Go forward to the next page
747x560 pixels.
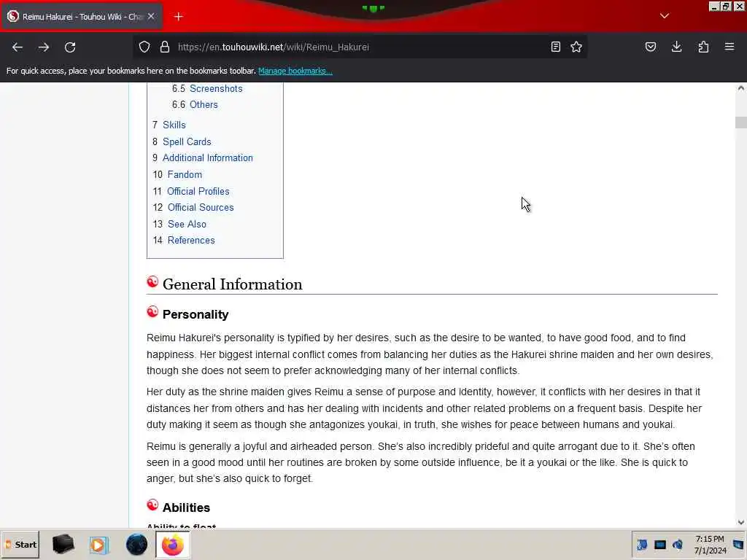click(44, 47)
